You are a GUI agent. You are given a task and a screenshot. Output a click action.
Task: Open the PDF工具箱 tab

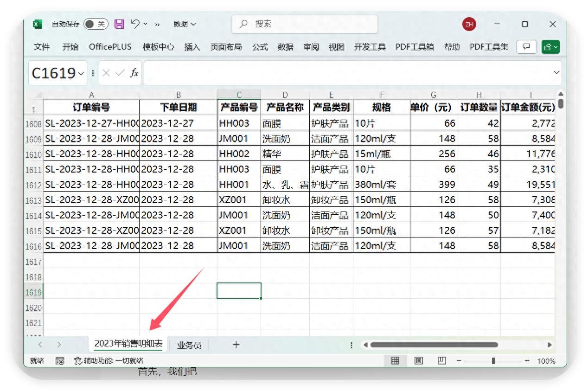click(x=415, y=47)
